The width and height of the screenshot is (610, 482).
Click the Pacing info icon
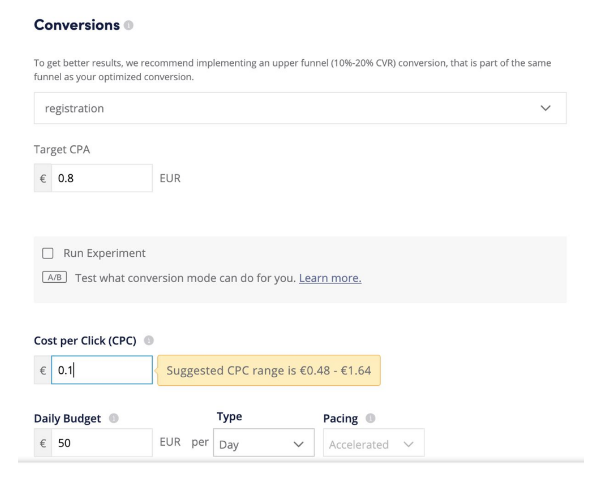[370, 418]
